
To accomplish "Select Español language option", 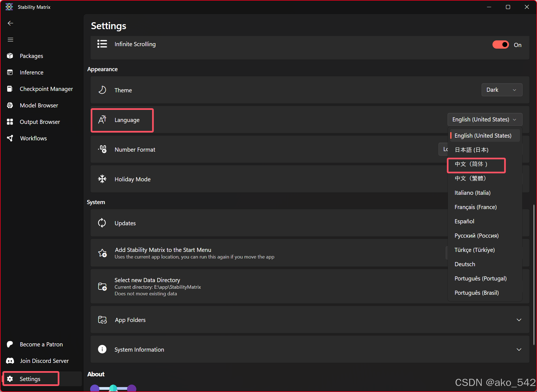I will (x=485, y=221).
